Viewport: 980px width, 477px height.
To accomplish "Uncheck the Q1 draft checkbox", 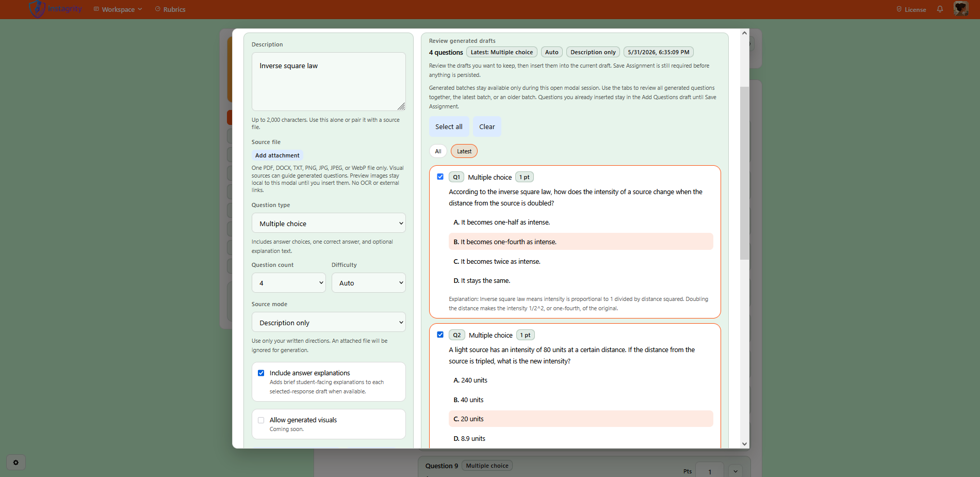I will (x=440, y=177).
